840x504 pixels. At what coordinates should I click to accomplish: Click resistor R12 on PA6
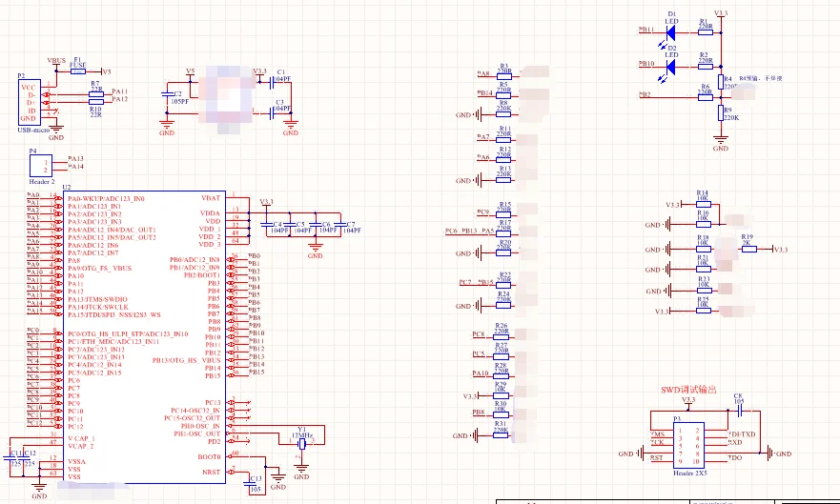pyautogui.click(x=503, y=160)
